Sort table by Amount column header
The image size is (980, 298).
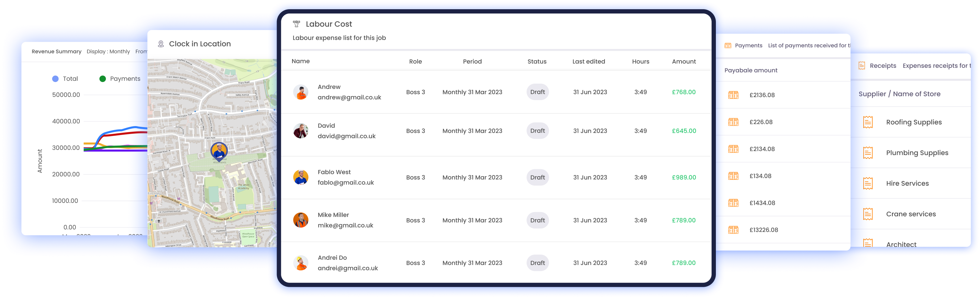tap(684, 62)
